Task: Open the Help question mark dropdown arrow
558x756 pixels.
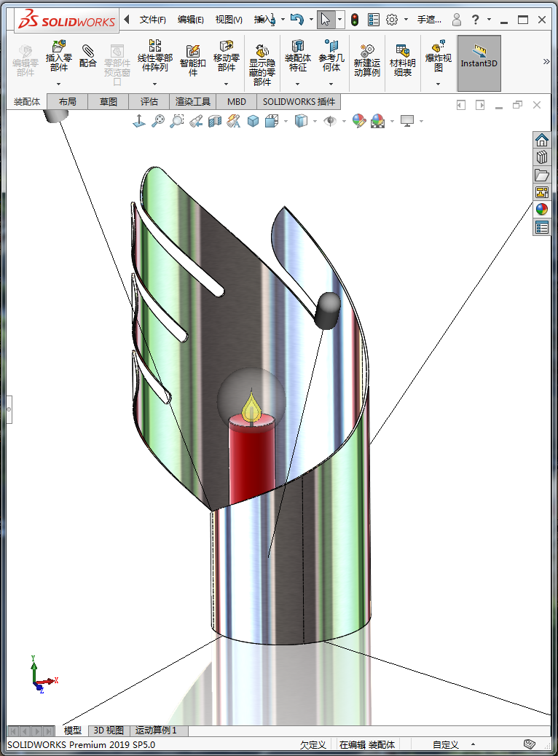Action: [489, 20]
